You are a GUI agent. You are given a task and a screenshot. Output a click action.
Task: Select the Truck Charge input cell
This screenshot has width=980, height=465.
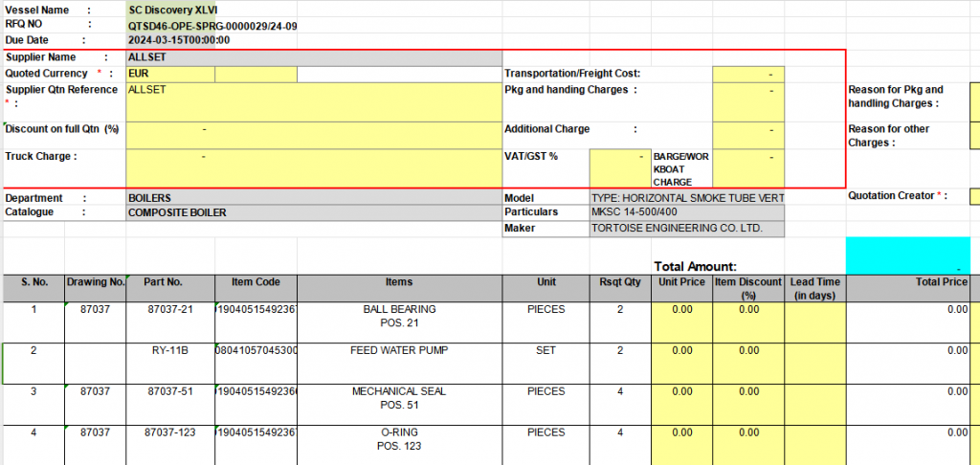[314, 167]
